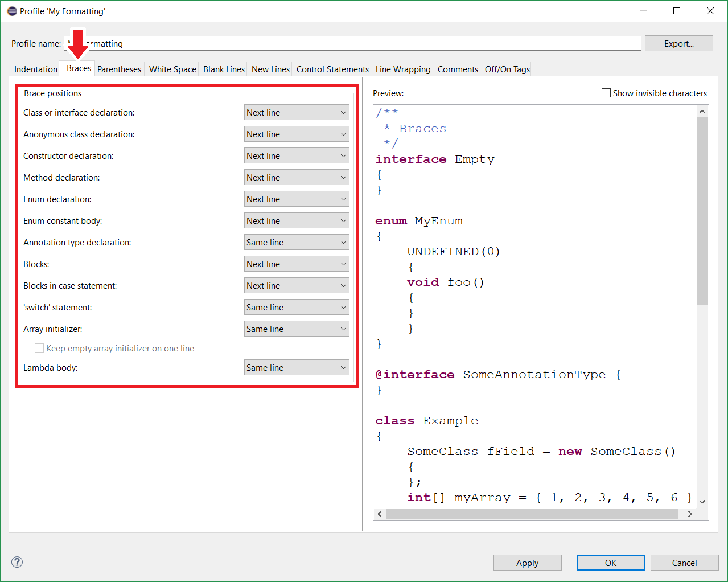The width and height of the screenshot is (728, 582).
Task: Open the White Space tab
Action: coord(172,69)
